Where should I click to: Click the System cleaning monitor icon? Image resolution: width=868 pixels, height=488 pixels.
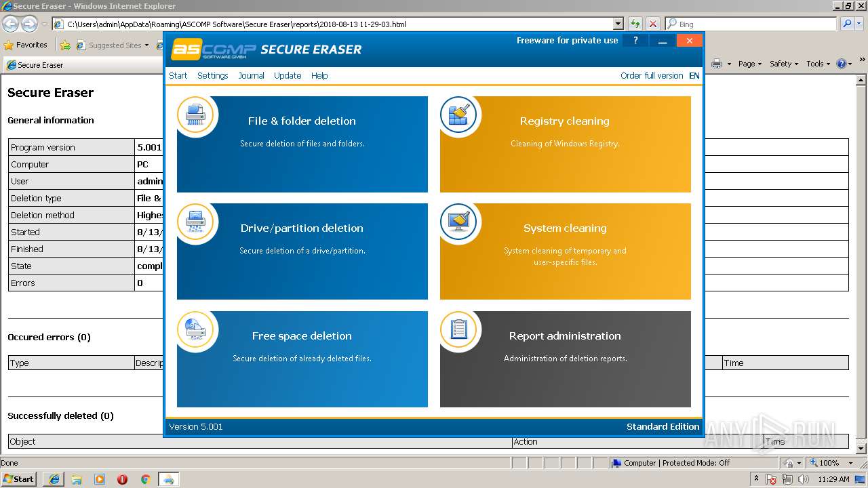[x=458, y=222]
